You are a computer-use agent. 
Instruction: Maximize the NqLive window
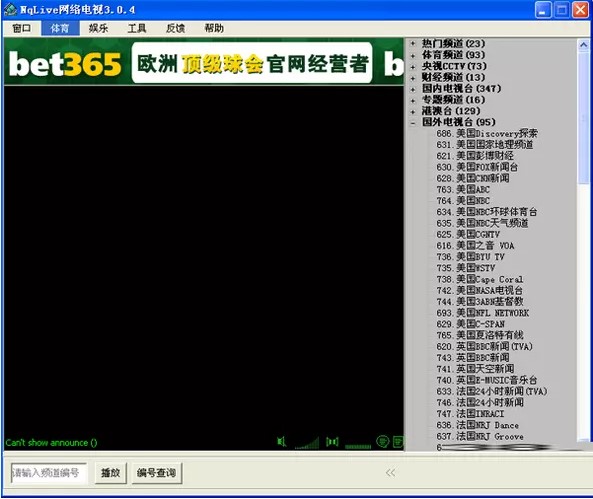coord(562,9)
